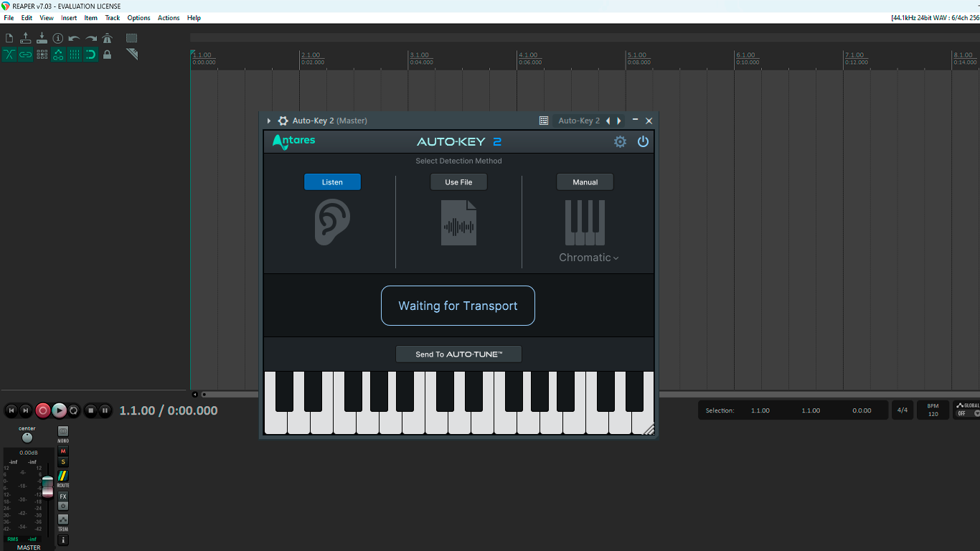
Task: Click the striped triangle toolbar icon
Action: coord(132,55)
